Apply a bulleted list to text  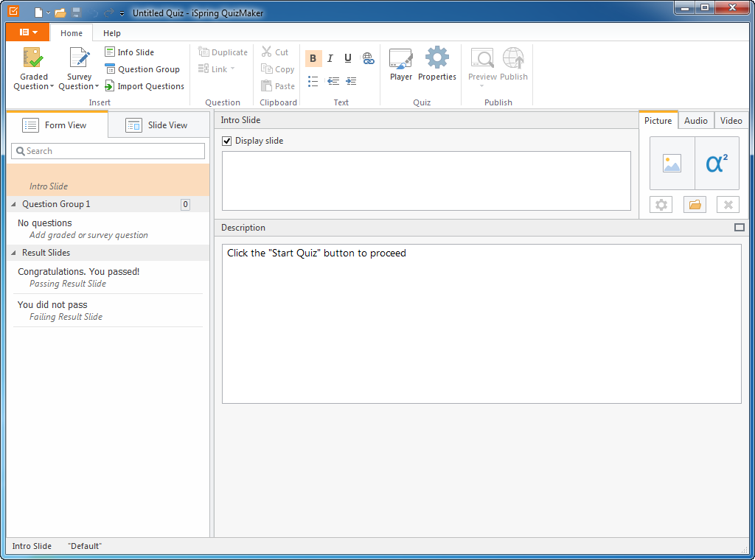tap(313, 81)
